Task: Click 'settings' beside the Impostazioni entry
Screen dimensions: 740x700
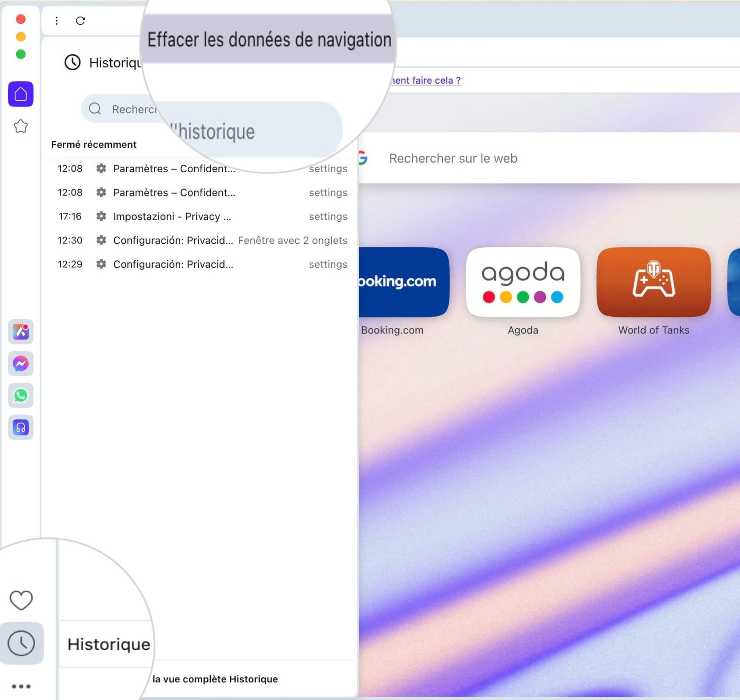Action: click(x=328, y=217)
